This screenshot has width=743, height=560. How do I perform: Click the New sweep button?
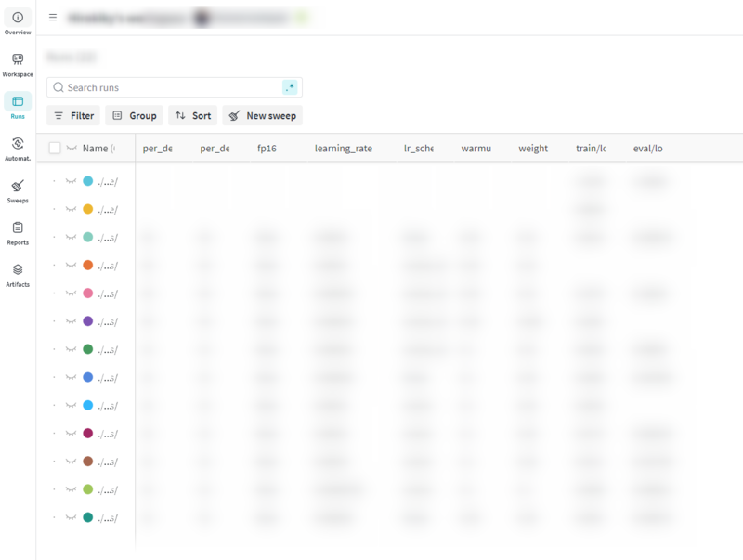[263, 115]
